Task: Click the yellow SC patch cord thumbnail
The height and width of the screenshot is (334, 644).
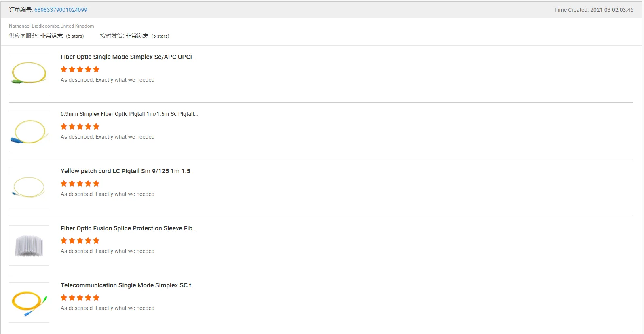Action: click(x=29, y=302)
